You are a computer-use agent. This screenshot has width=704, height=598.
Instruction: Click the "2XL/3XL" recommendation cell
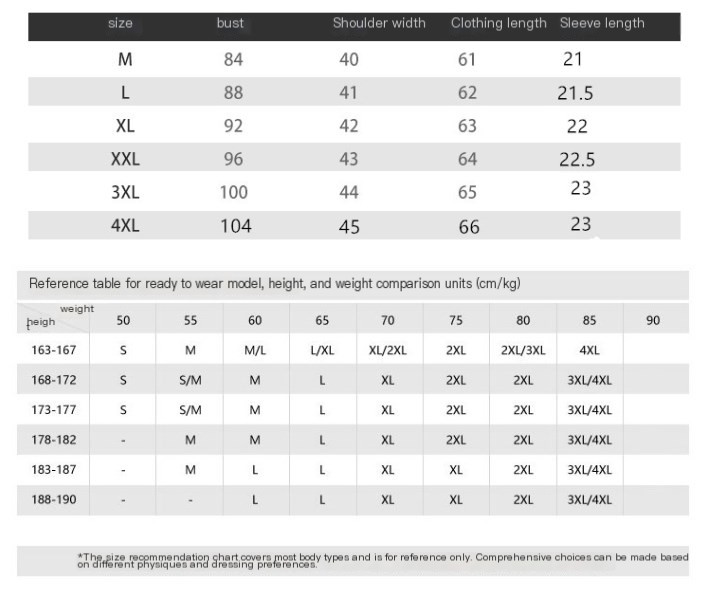click(523, 350)
